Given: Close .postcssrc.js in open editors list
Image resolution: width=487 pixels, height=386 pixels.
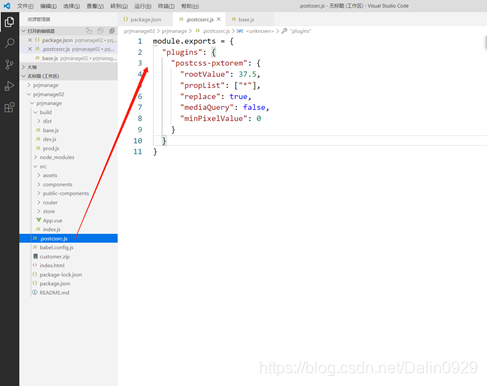Looking at the screenshot, I should pyautogui.click(x=30, y=49).
